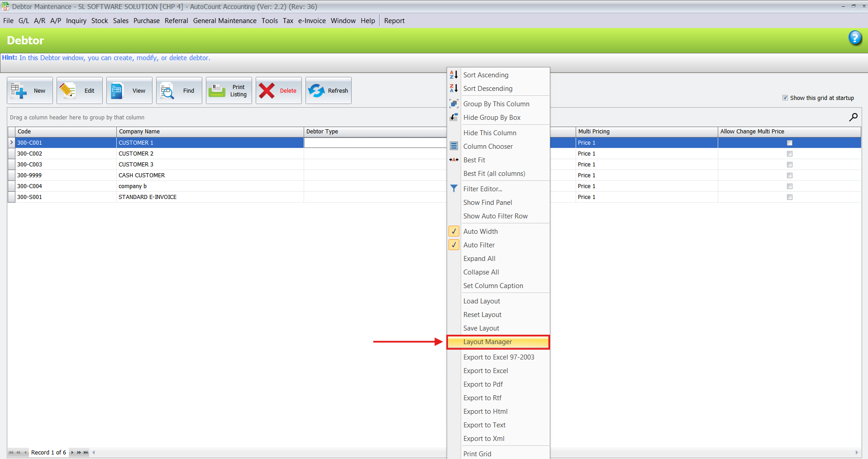Open the General Maintenance menu

point(224,21)
